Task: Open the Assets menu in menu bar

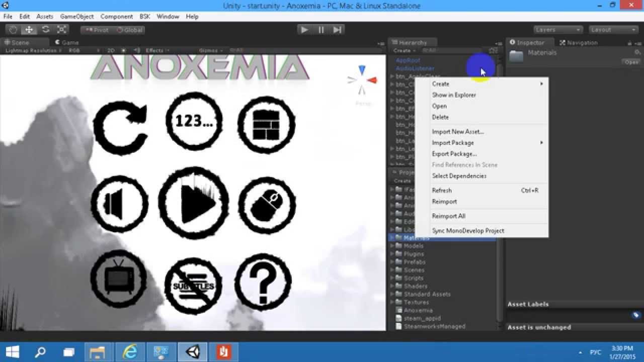Action: (x=45, y=17)
